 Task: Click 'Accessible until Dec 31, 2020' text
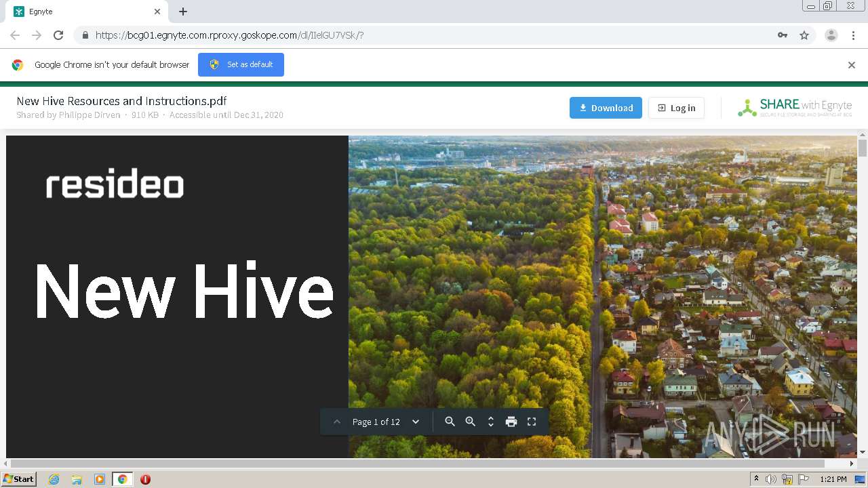coord(226,115)
